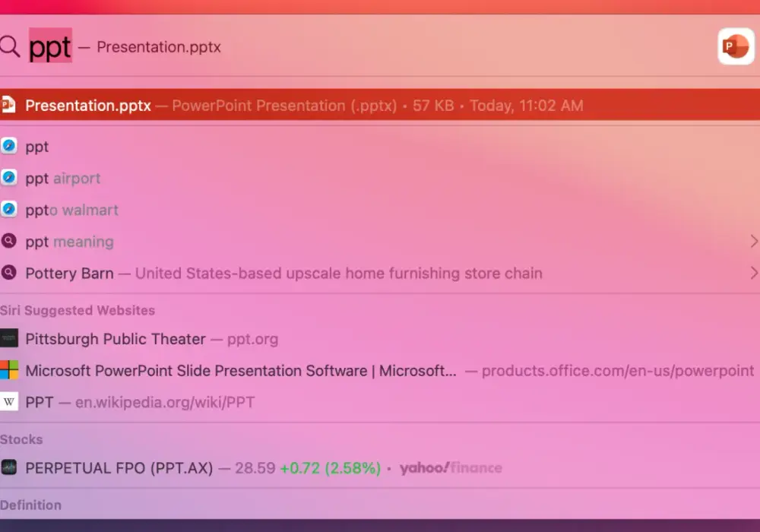
Task: Select the 'ppt' web search suggestion
Action: click(x=380, y=147)
